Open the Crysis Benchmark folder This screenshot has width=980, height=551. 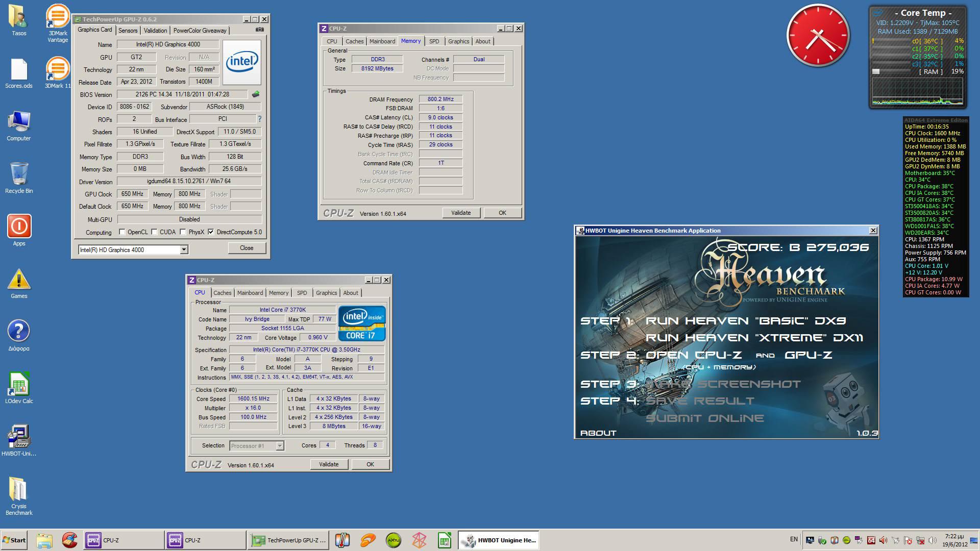click(19, 496)
